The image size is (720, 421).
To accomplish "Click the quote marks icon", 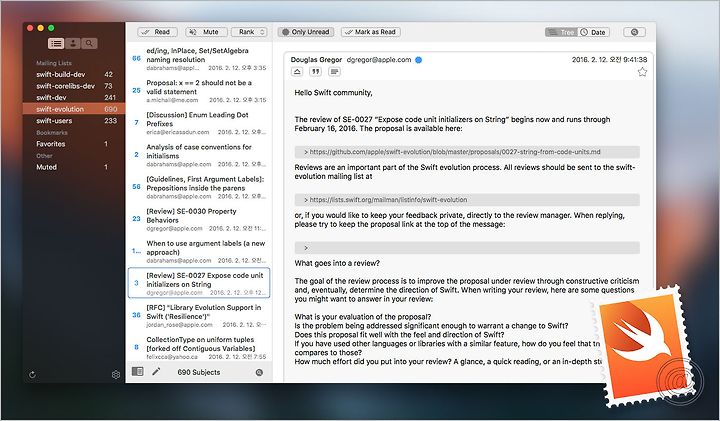I will click(315, 72).
